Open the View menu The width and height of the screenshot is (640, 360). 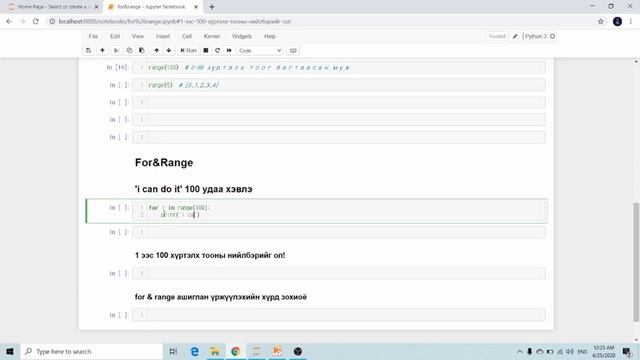[138, 36]
